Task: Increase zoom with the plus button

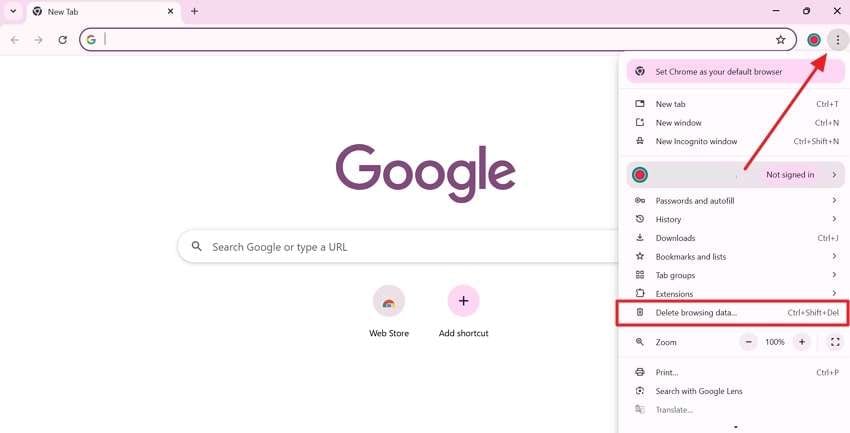Action: 801,342
